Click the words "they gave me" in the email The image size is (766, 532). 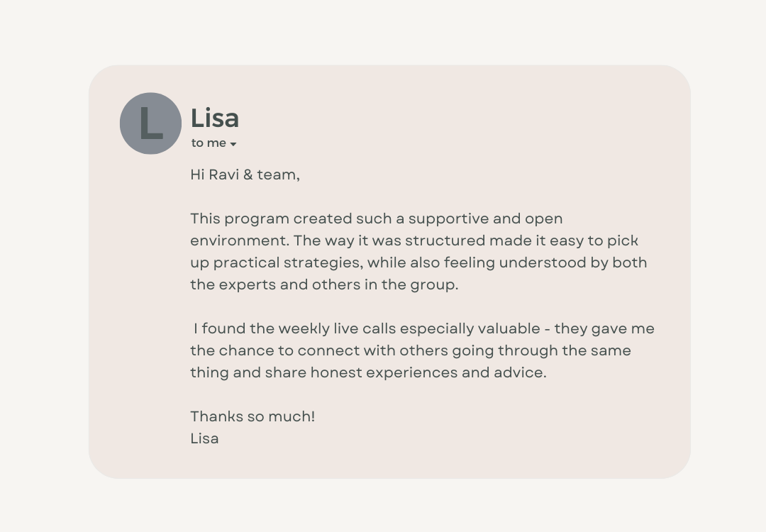pyautogui.click(x=604, y=328)
